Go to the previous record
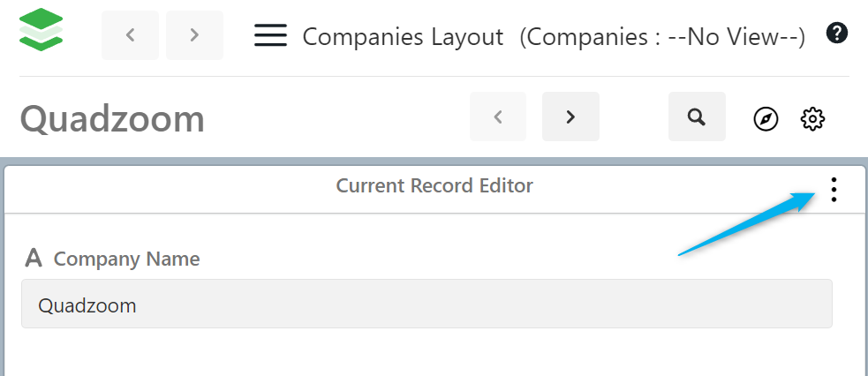The width and height of the screenshot is (868, 376). pos(498,117)
